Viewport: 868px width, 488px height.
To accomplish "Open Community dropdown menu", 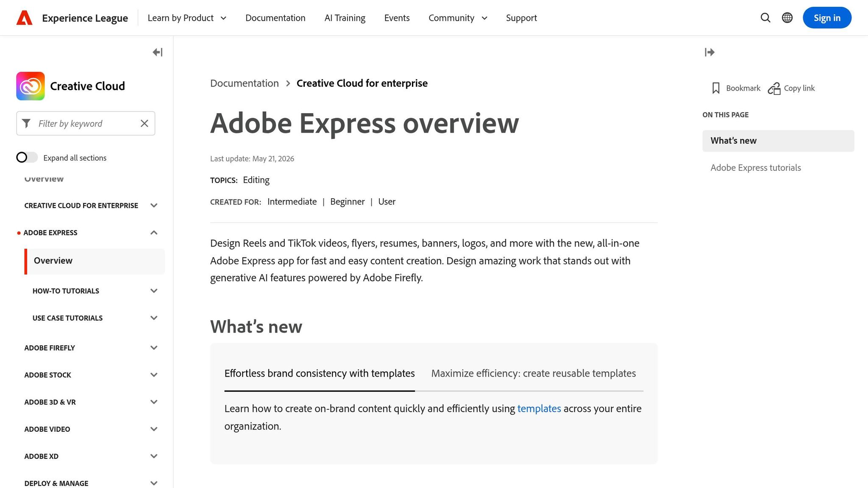I will (x=458, y=18).
